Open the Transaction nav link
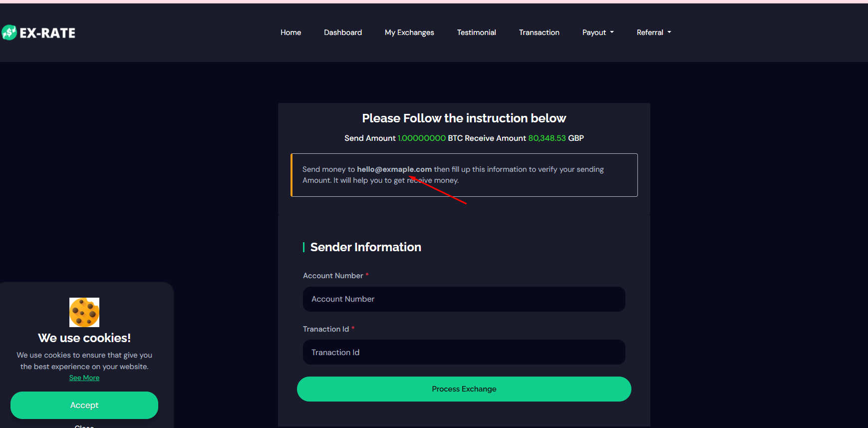 tap(539, 32)
